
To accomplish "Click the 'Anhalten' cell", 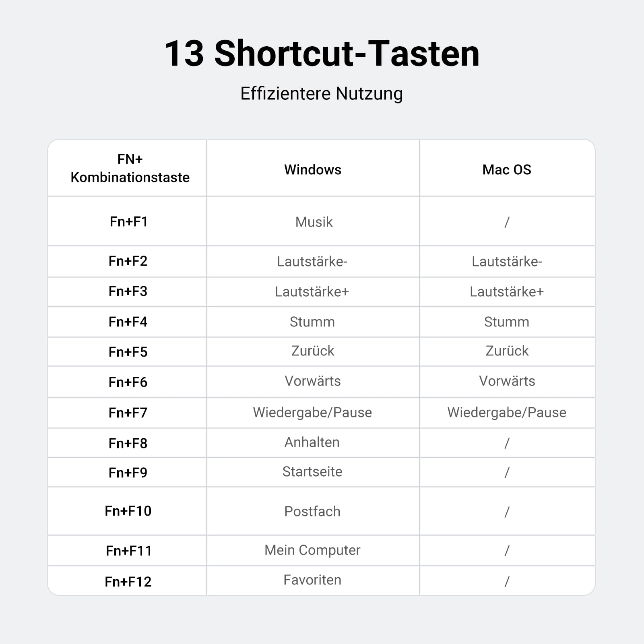I will click(x=312, y=442).
